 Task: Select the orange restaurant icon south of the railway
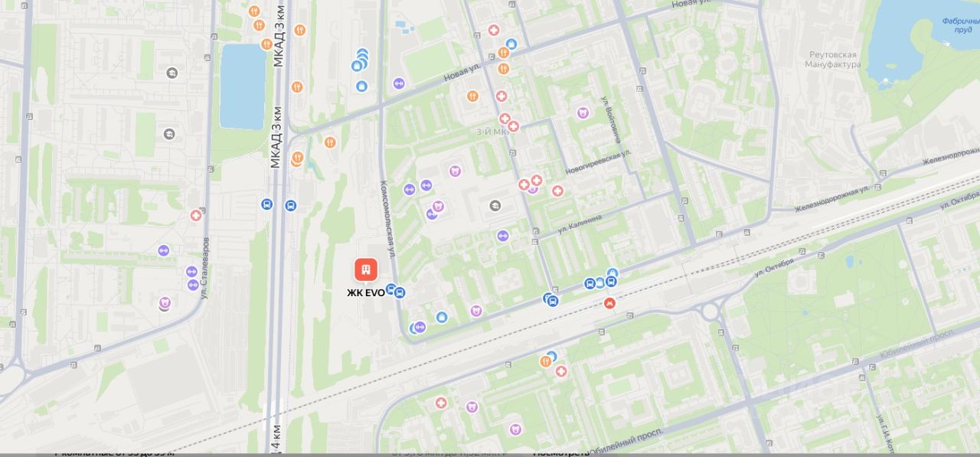coord(545,361)
